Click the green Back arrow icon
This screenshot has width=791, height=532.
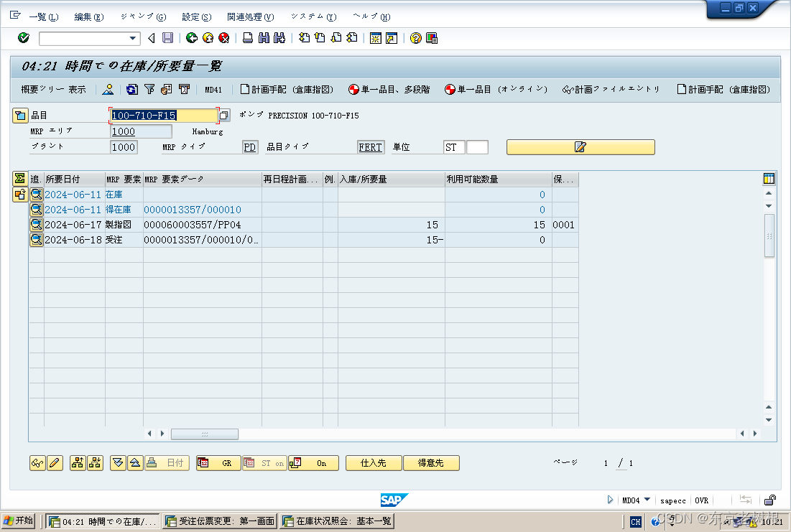pyautogui.click(x=191, y=38)
